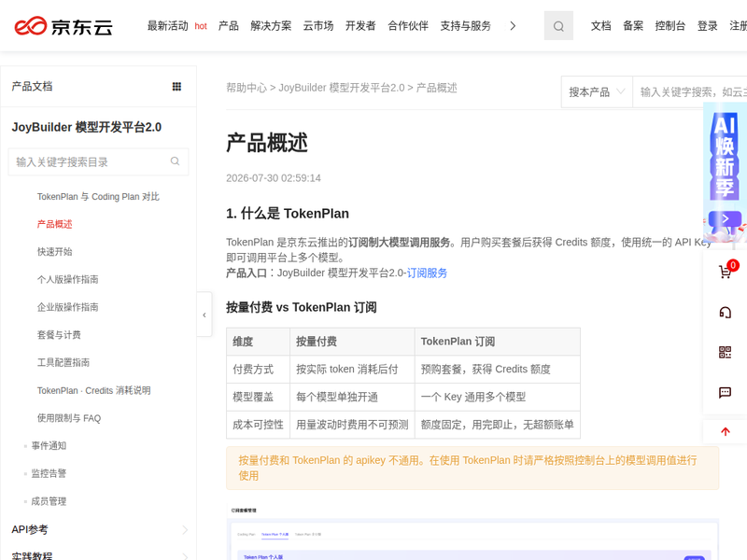Expand the 成员管理 tree item
This screenshot has width=747, height=560.
[49, 501]
